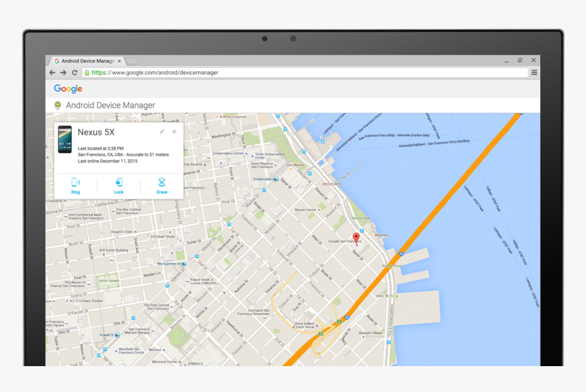Click the Android Device Manager page title

pyautogui.click(x=110, y=105)
